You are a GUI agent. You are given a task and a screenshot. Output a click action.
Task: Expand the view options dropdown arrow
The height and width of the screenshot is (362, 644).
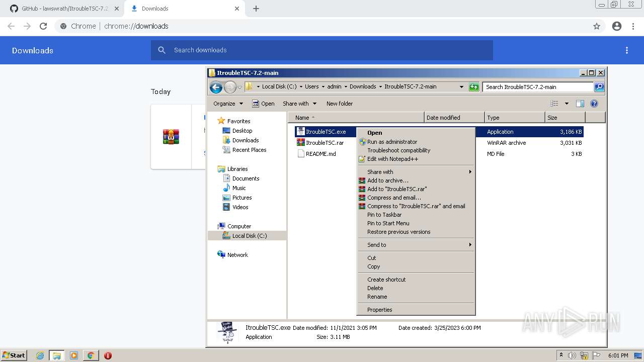pos(567,104)
